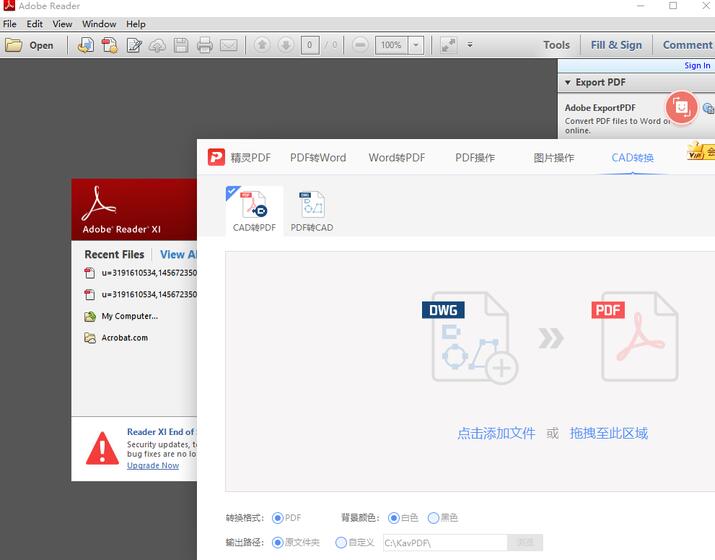Click the read mode expand arrows icon

(449, 45)
